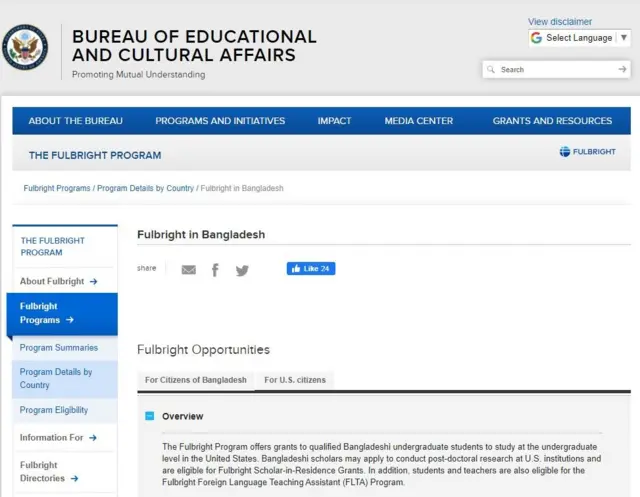640x497 pixels.
Task: Follow Program Details by Country breadcrumb
Action: (x=145, y=188)
